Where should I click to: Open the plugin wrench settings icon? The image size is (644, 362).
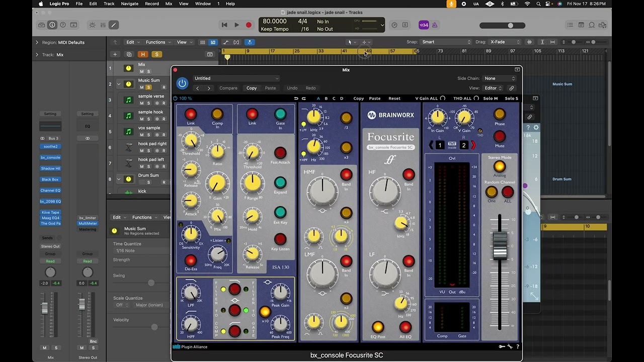click(x=510, y=347)
